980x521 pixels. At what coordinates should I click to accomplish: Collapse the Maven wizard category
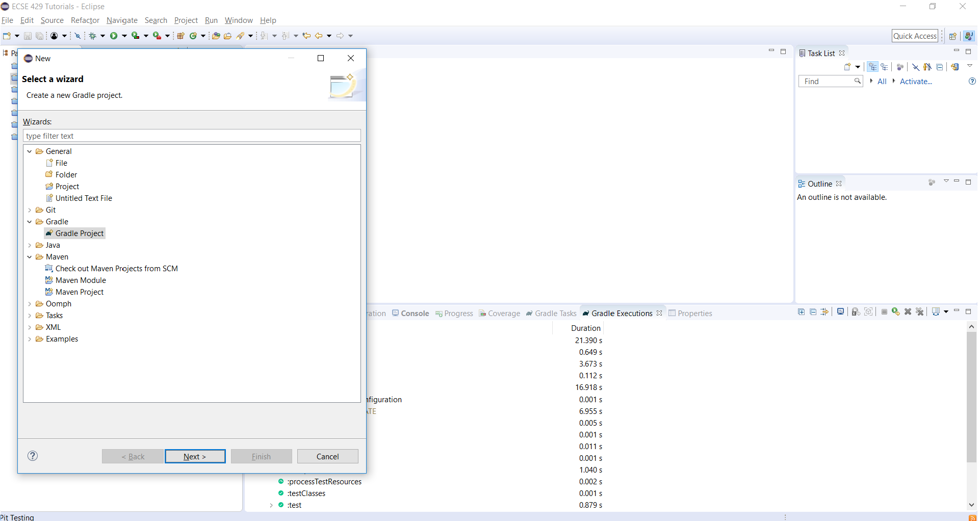[30, 257]
